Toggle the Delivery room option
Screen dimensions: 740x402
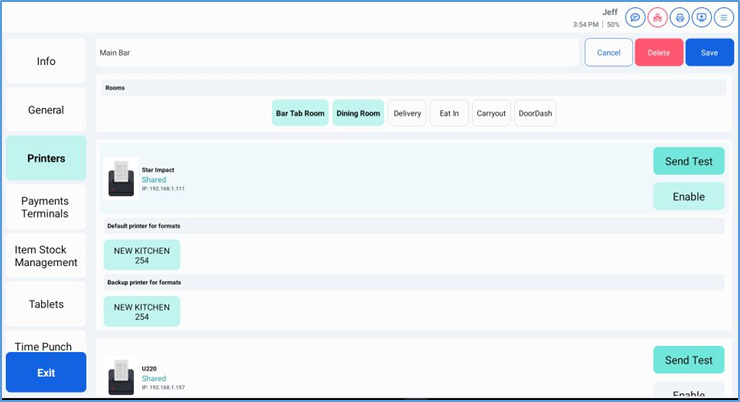[x=407, y=113]
